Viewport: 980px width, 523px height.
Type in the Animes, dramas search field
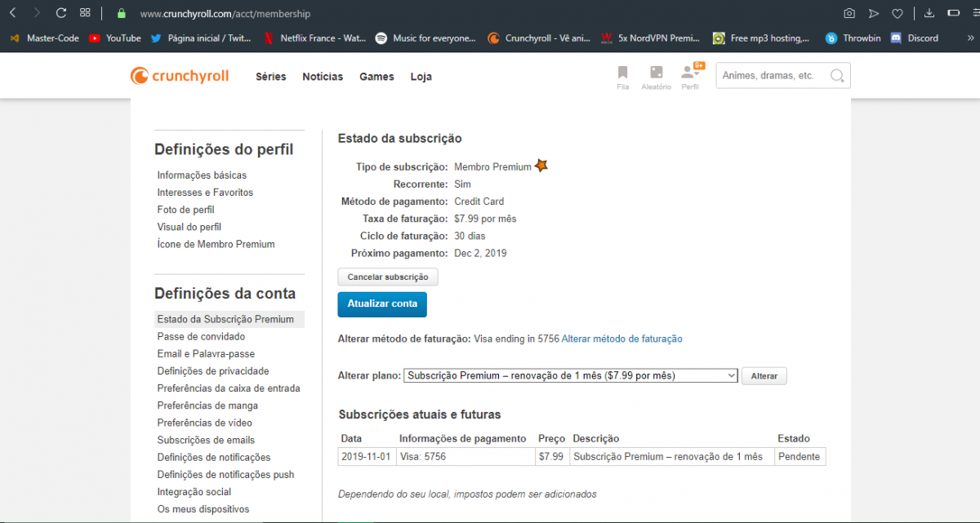(x=772, y=76)
